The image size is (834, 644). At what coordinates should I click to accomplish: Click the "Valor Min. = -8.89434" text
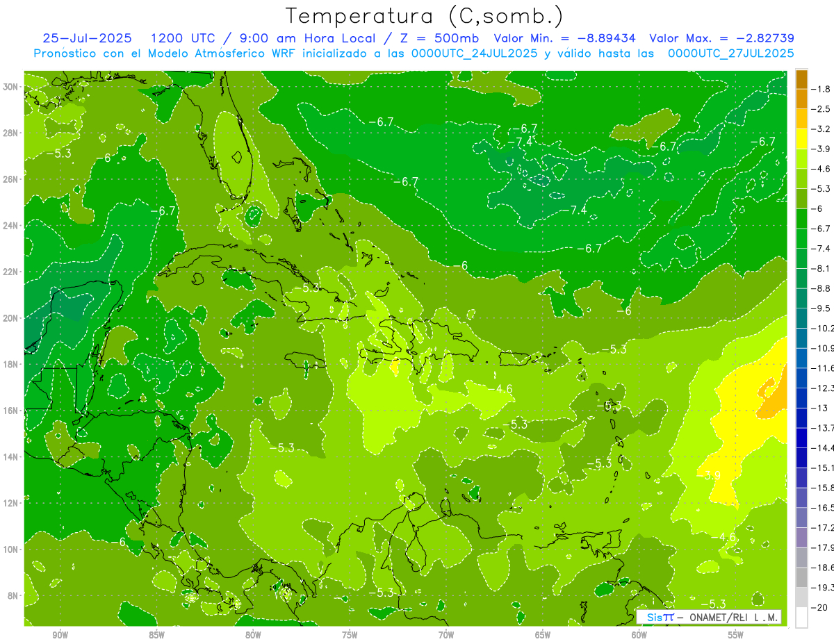click(x=566, y=38)
